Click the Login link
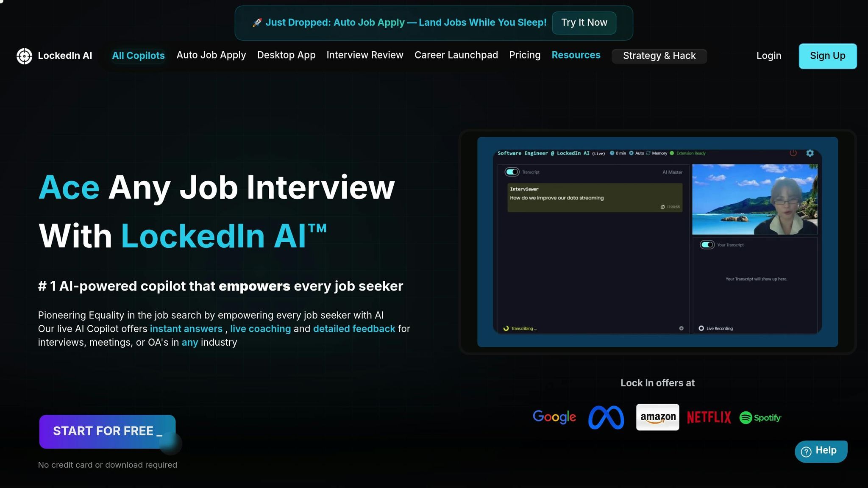This screenshot has height=488, width=868. coord(769,56)
